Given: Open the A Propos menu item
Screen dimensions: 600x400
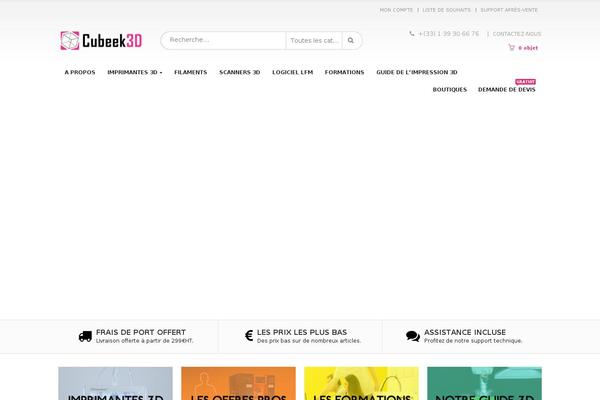Looking at the screenshot, I should (80, 72).
